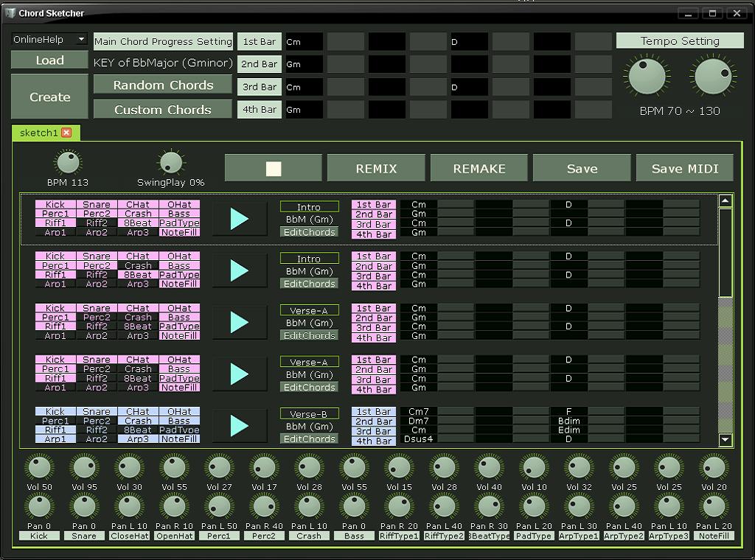
Task: Toggle Bass in the Verse-B row
Action: (179, 421)
